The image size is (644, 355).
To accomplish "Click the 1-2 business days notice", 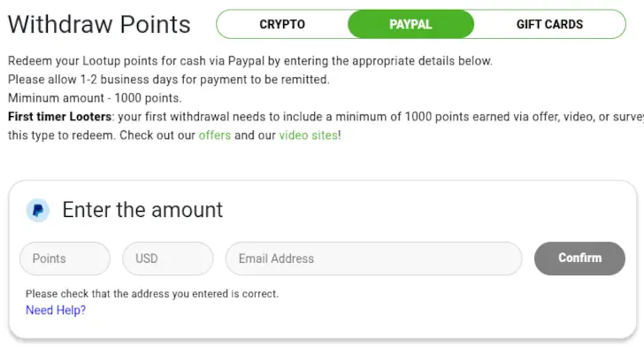I will 168,80.
